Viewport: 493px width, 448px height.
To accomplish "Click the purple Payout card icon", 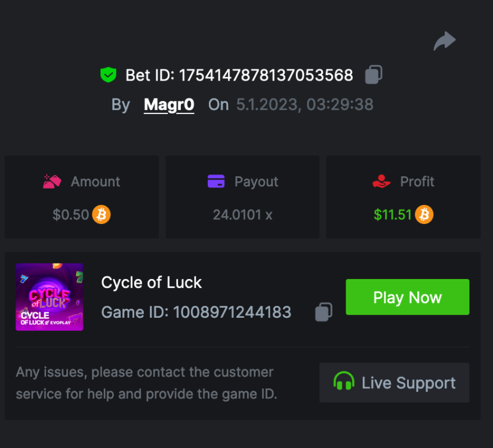I will click(x=216, y=181).
